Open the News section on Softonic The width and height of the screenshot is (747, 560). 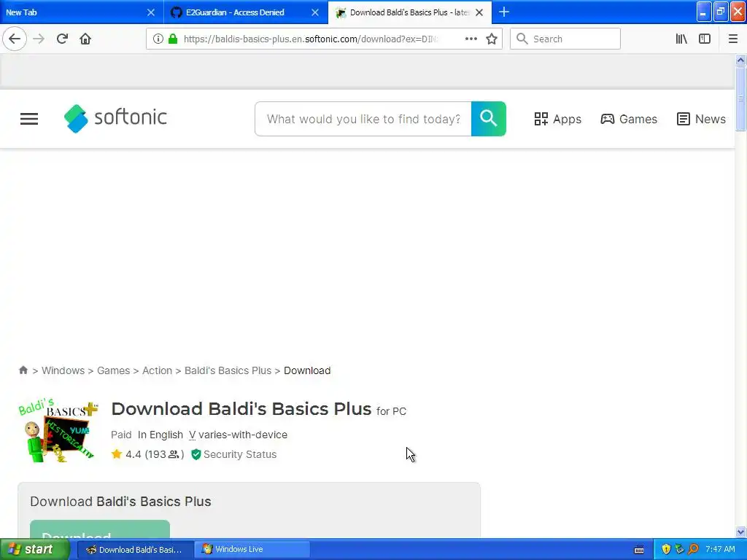point(701,119)
